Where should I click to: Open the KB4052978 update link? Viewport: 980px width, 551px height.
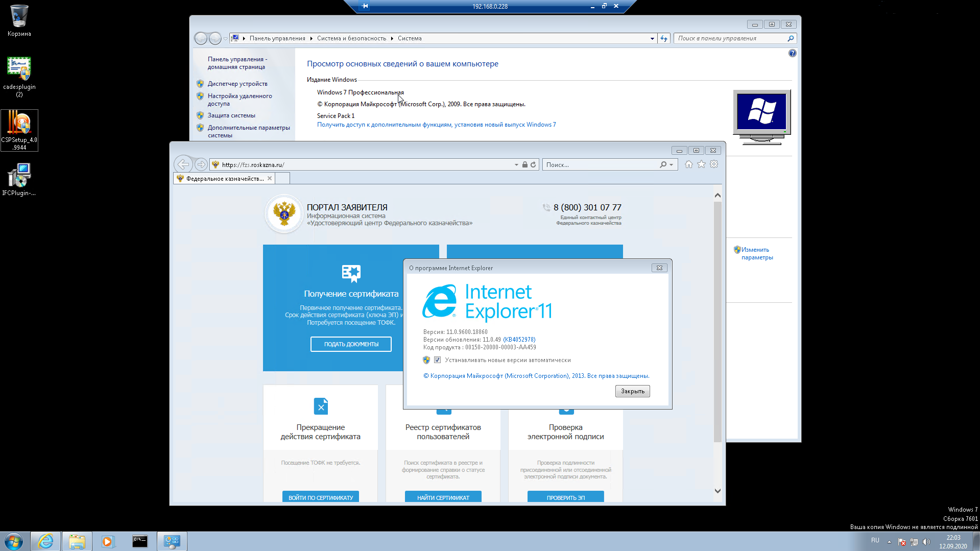pos(519,340)
